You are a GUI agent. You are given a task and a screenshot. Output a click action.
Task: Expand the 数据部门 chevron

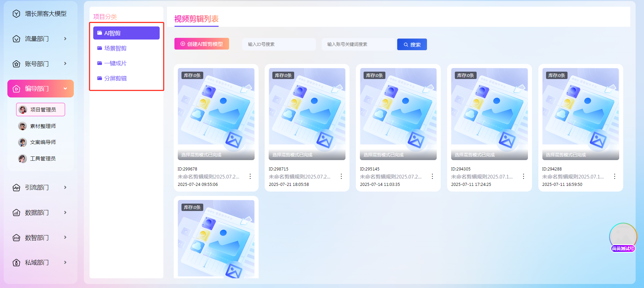click(65, 213)
